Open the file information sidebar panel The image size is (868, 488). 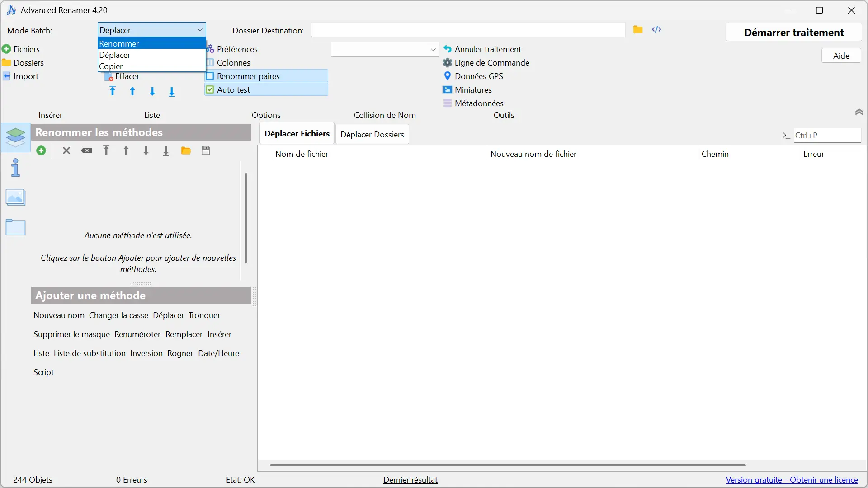click(16, 167)
